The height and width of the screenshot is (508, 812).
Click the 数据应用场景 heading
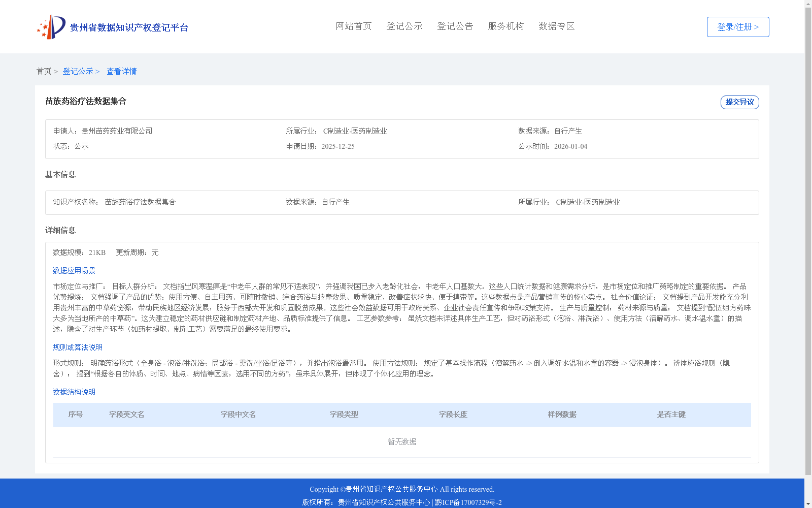pyautogui.click(x=74, y=271)
